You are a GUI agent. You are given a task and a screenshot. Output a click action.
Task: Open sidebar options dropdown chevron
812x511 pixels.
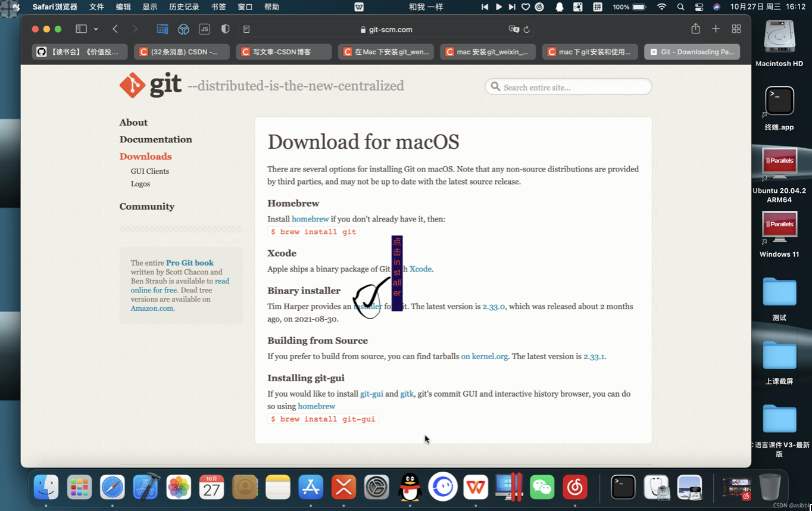(x=96, y=29)
